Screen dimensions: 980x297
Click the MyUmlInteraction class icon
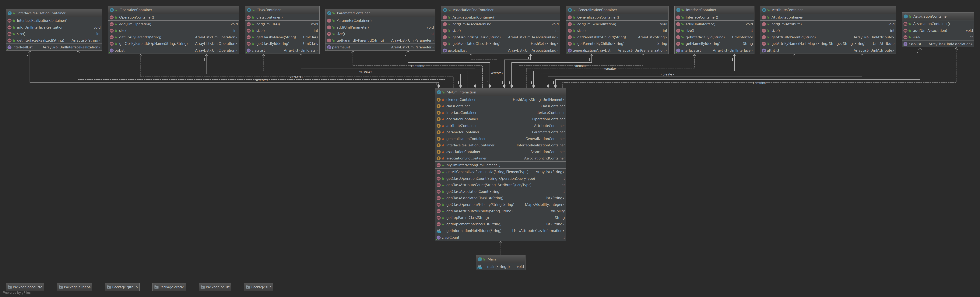pyautogui.click(x=439, y=92)
